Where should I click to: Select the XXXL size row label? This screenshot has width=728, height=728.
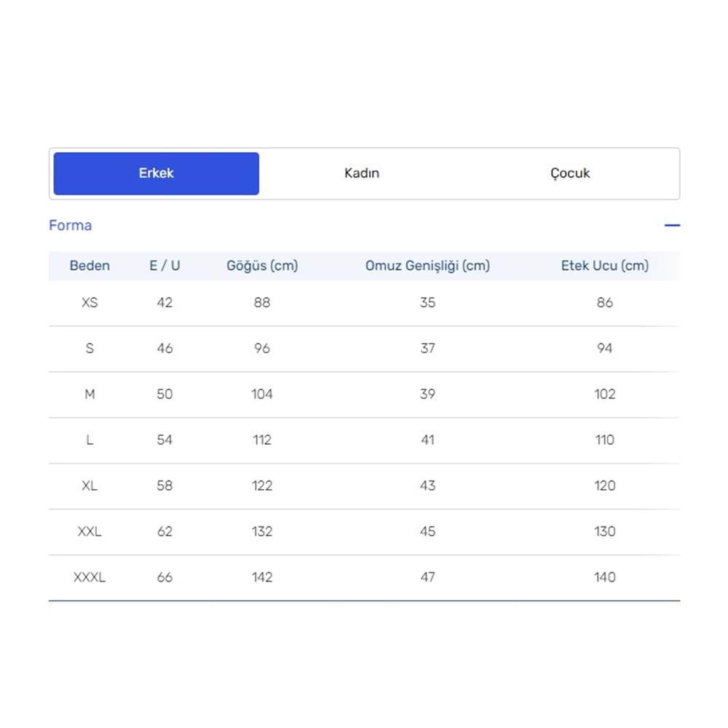90,577
